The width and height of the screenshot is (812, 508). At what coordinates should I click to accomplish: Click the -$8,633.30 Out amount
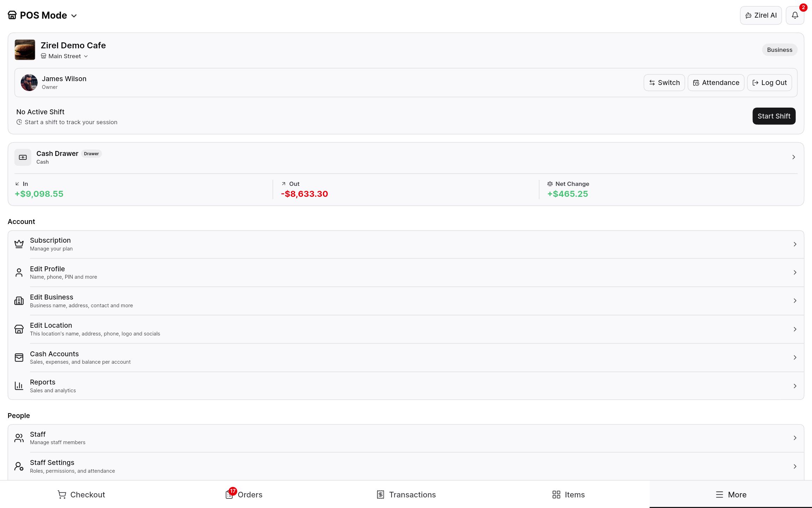(304, 194)
